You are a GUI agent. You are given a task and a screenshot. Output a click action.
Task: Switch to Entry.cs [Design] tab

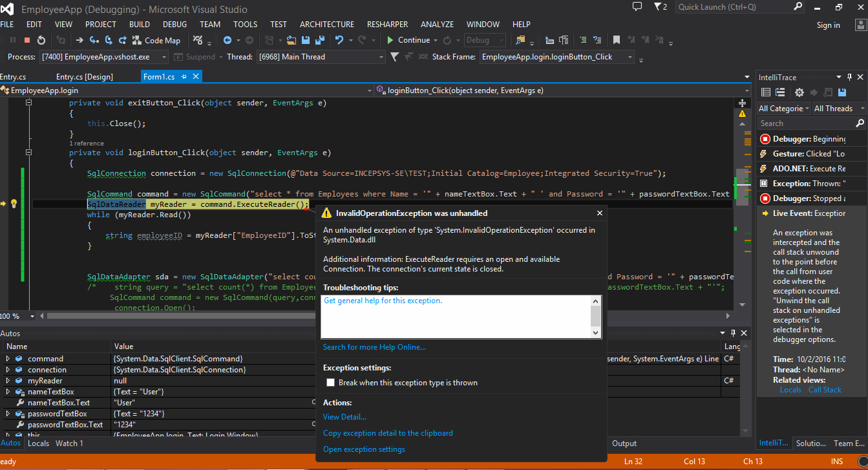(x=84, y=76)
